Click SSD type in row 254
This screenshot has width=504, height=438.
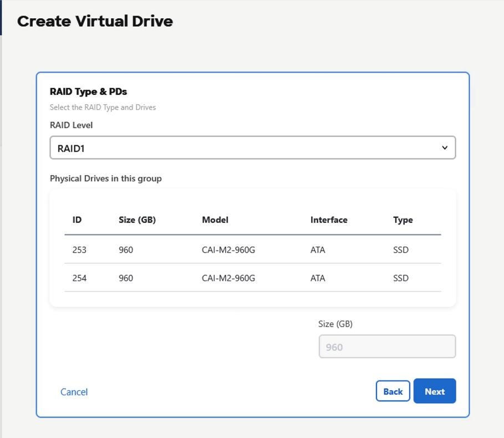(x=401, y=278)
